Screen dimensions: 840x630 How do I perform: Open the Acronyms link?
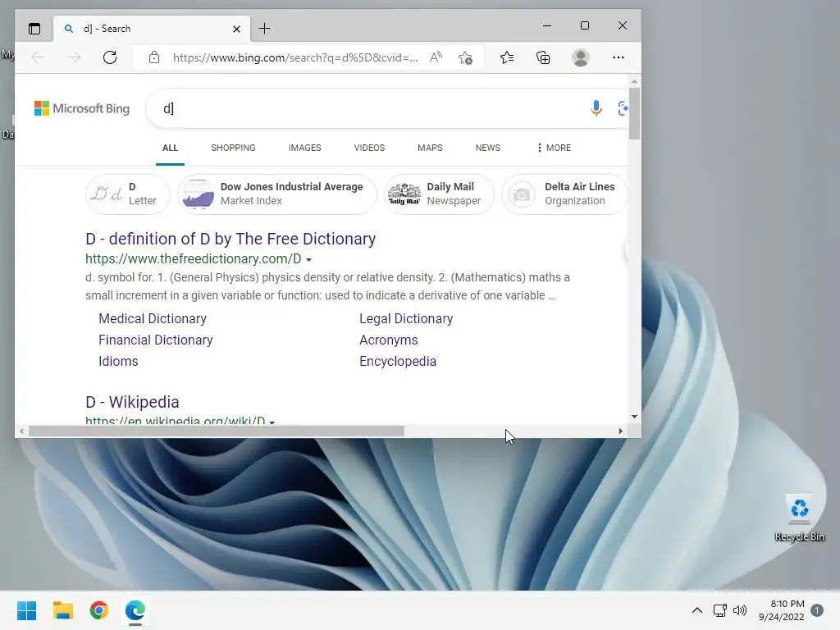point(388,340)
